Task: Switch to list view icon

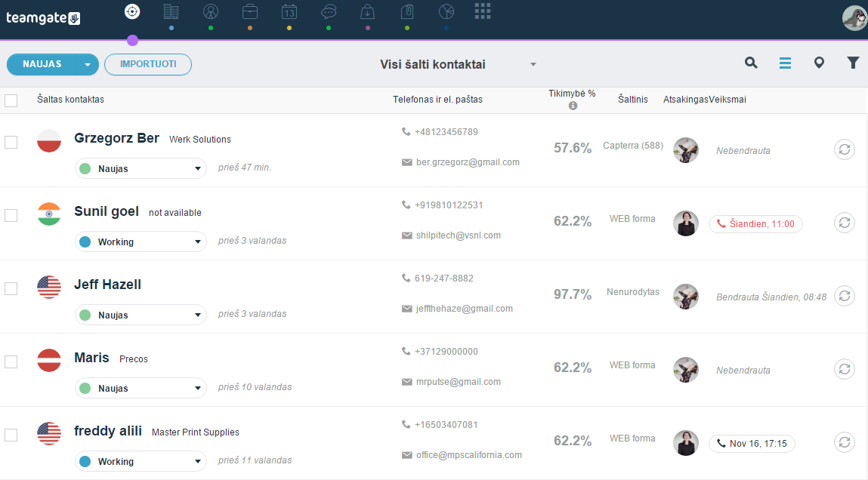Action: click(785, 63)
